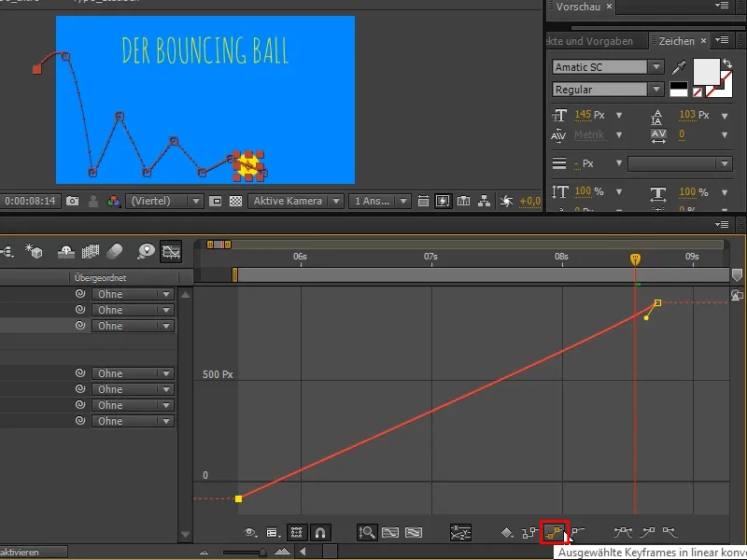Switch to the Vorschau tab
Image resolution: width=747 pixels, height=560 pixels.
pos(578,7)
